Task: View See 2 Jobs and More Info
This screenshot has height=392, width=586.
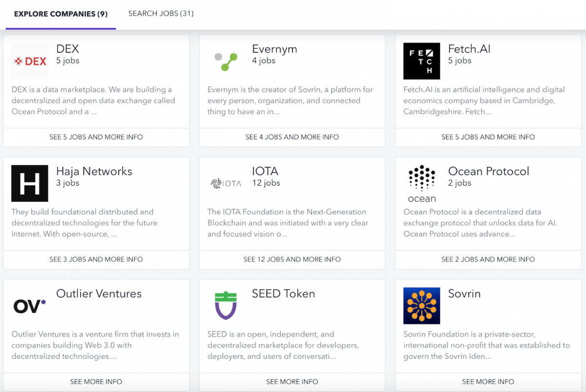Action: [488, 260]
